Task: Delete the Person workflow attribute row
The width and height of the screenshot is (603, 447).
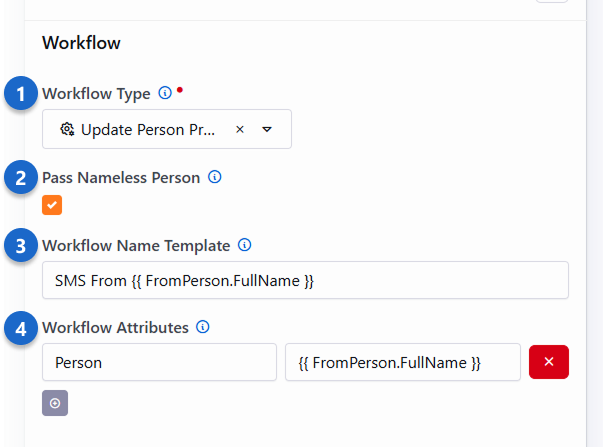Action: pyautogui.click(x=549, y=362)
